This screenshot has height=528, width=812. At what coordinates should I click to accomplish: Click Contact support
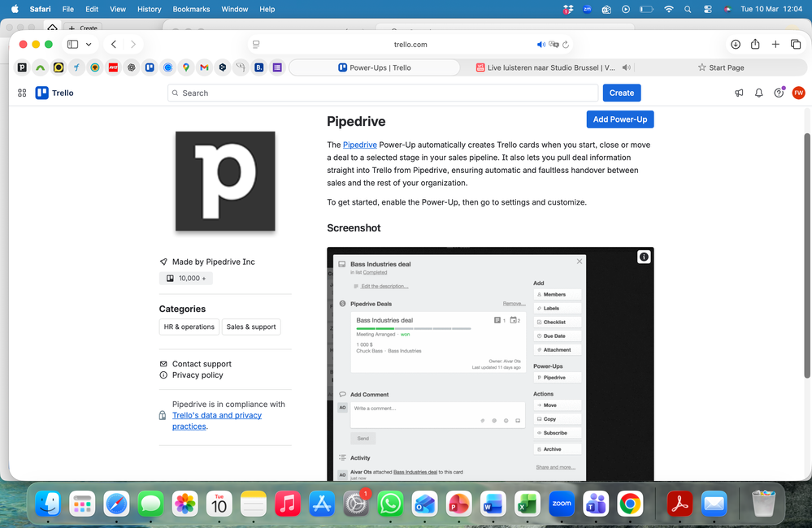pos(202,364)
